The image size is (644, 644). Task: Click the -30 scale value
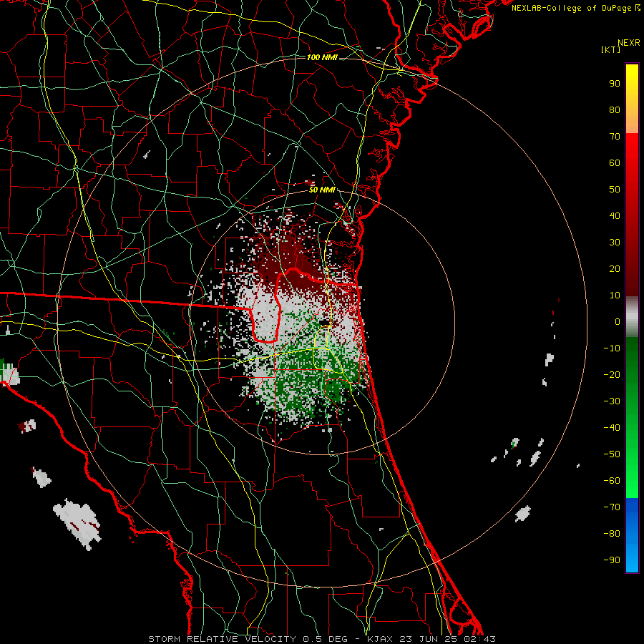click(612, 401)
